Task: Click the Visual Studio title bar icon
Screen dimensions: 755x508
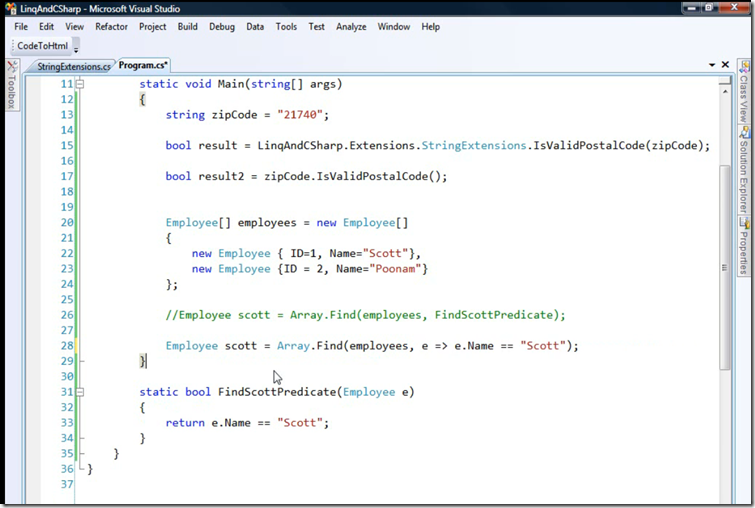Action: pos(11,8)
